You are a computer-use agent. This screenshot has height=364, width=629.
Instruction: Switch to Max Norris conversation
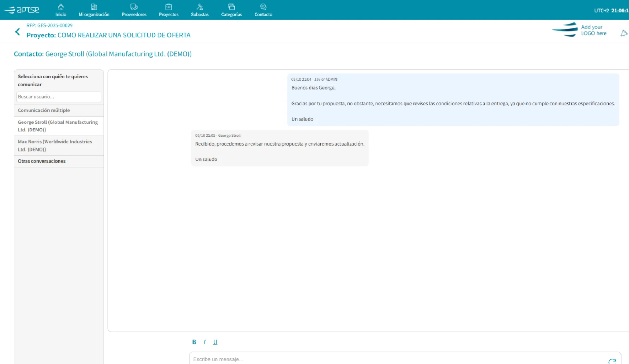[x=55, y=145]
